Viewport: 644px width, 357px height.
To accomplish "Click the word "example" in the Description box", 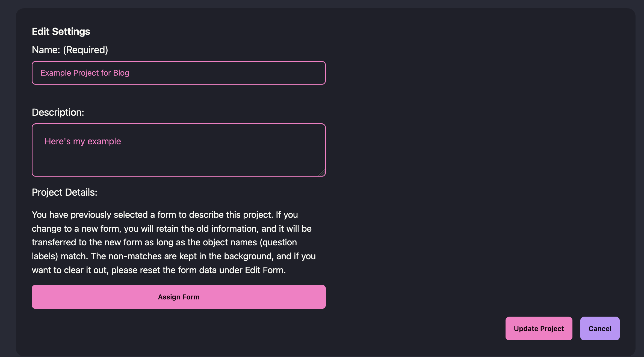I will [104, 141].
